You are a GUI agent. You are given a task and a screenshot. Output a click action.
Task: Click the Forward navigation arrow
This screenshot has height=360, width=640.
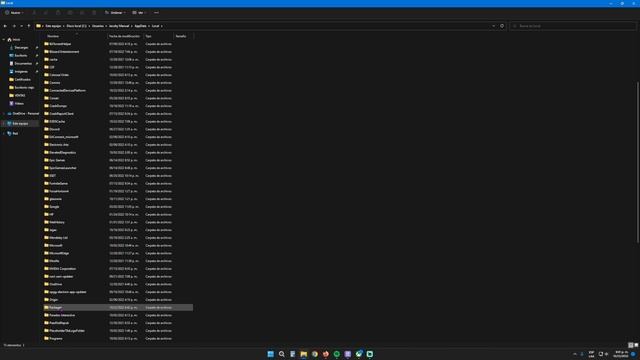(x=14, y=26)
